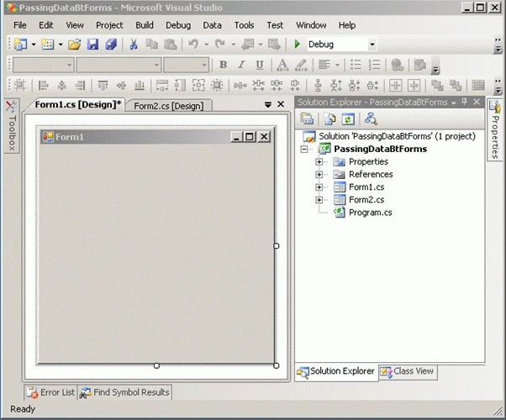Image resolution: width=506 pixels, height=420 pixels.
Task: Click the Undo arrow icon
Action: [x=193, y=45]
